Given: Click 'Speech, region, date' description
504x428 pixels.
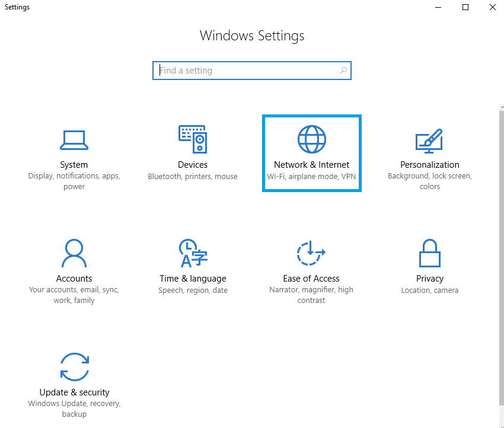Looking at the screenshot, I should (193, 290).
